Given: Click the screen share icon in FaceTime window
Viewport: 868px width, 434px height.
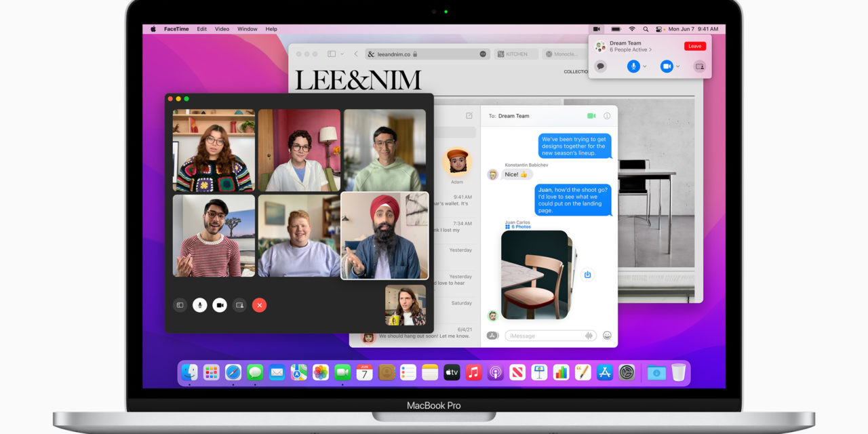Looking at the screenshot, I should coord(239,305).
